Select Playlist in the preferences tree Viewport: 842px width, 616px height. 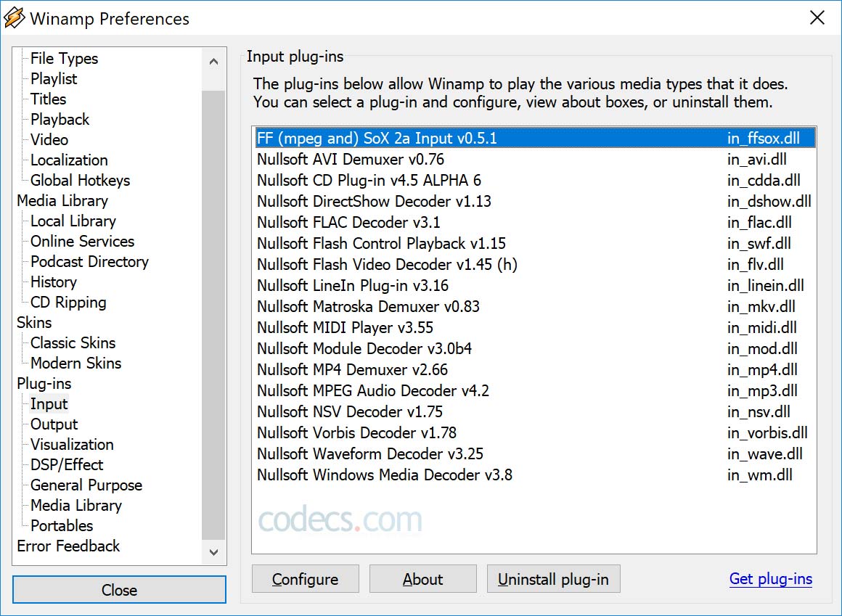(x=54, y=79)
